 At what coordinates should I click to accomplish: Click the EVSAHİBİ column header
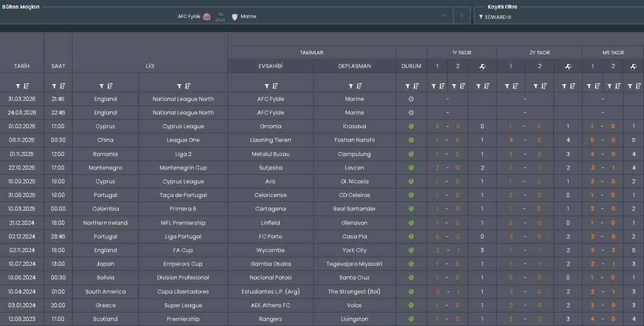coord(270,66)
